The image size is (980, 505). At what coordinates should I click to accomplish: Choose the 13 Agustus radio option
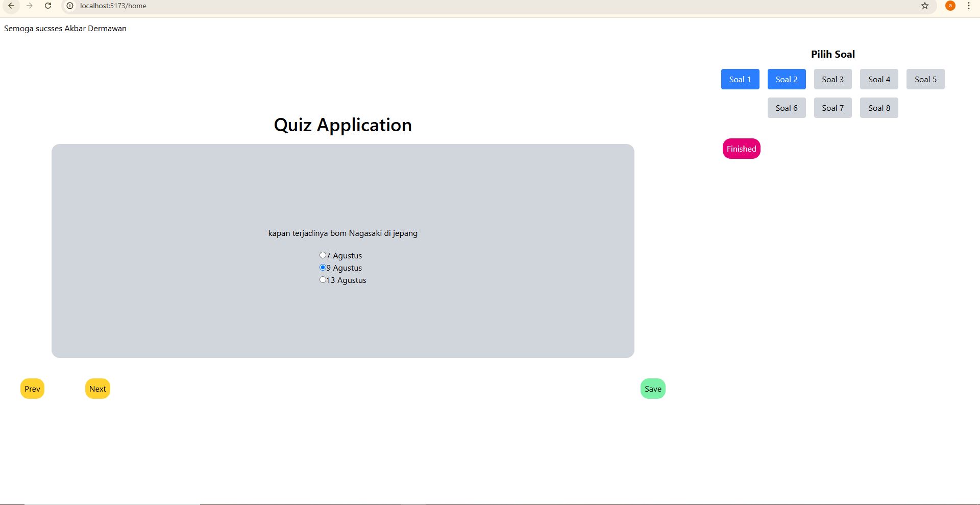point(323,280)
